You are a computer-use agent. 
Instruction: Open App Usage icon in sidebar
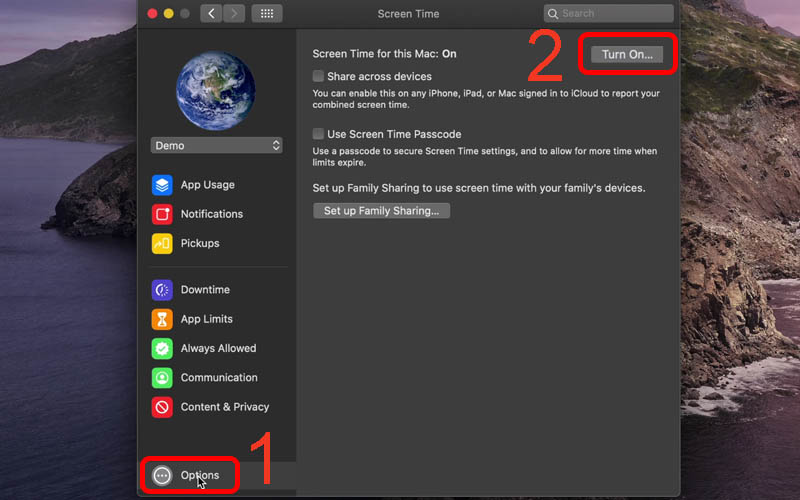click(x=162, y=185)
